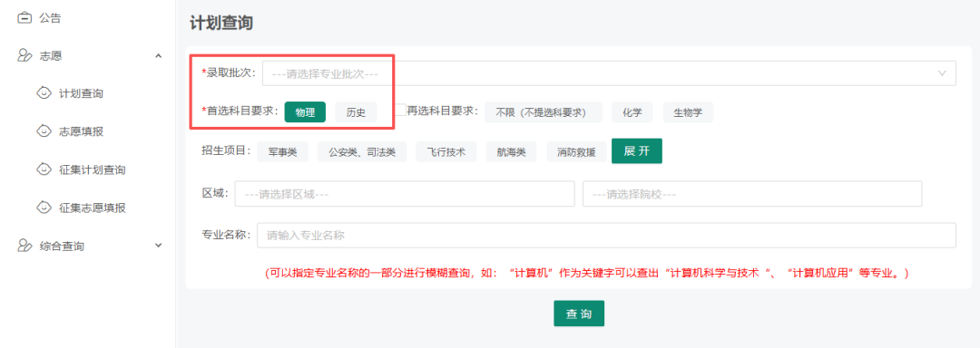Click the 综合查询 person icon in sidebar
Viewport: 980px width, 348px height.
pos(24,246)
